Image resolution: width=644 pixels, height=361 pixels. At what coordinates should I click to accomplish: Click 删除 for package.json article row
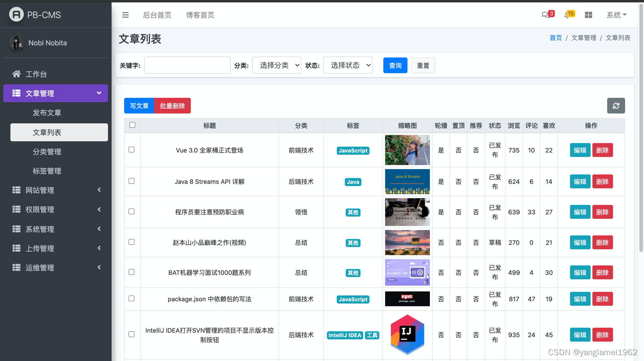coord(602,299)
